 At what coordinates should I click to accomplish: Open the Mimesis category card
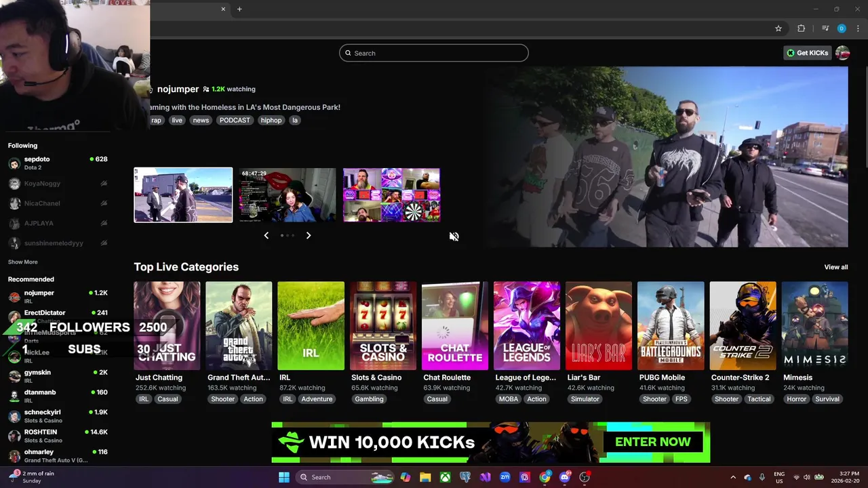coord(814,326)
